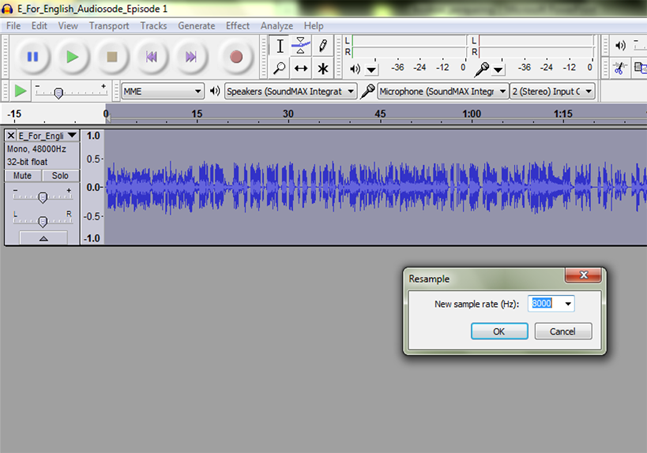Select the Draw pencil tool
This screenshot has height=453, width=647.
click(x=323, y=46)
